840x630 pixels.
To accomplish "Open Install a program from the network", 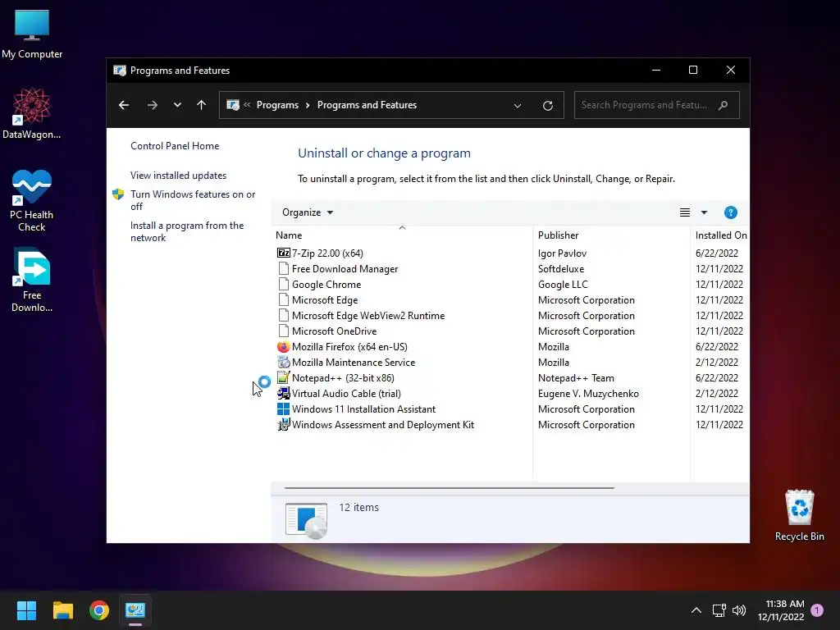I will (187, 231).
